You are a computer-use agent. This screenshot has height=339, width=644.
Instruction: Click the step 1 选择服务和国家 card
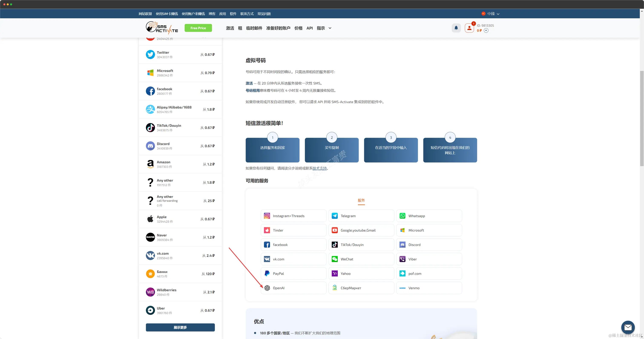pyautogui.click(x=273, y=150)
